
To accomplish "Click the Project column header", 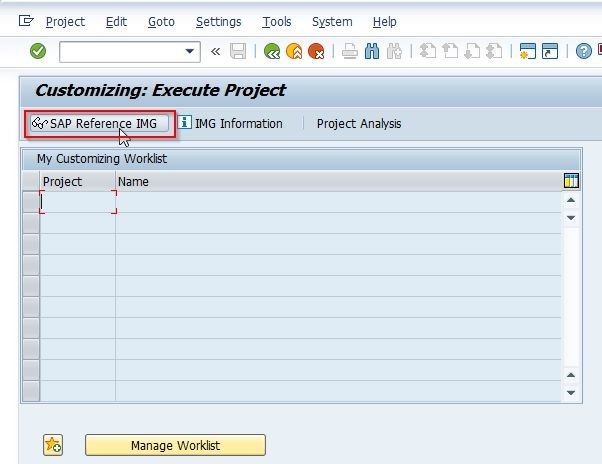I will point(77,182).
